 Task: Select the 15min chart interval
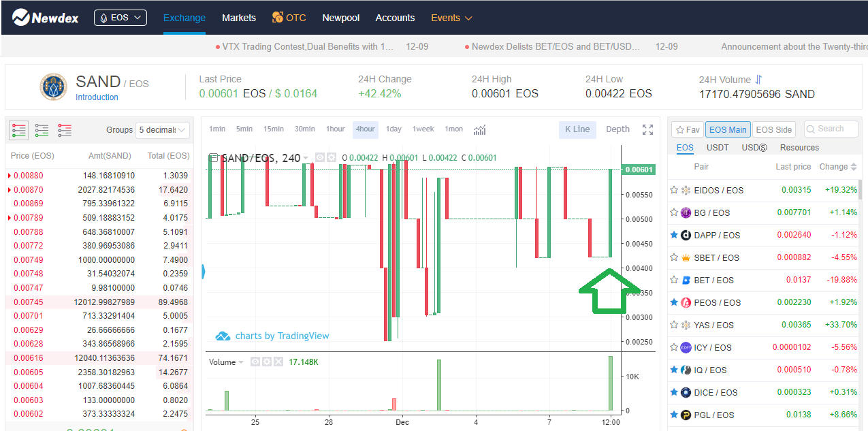coord(274,129)
